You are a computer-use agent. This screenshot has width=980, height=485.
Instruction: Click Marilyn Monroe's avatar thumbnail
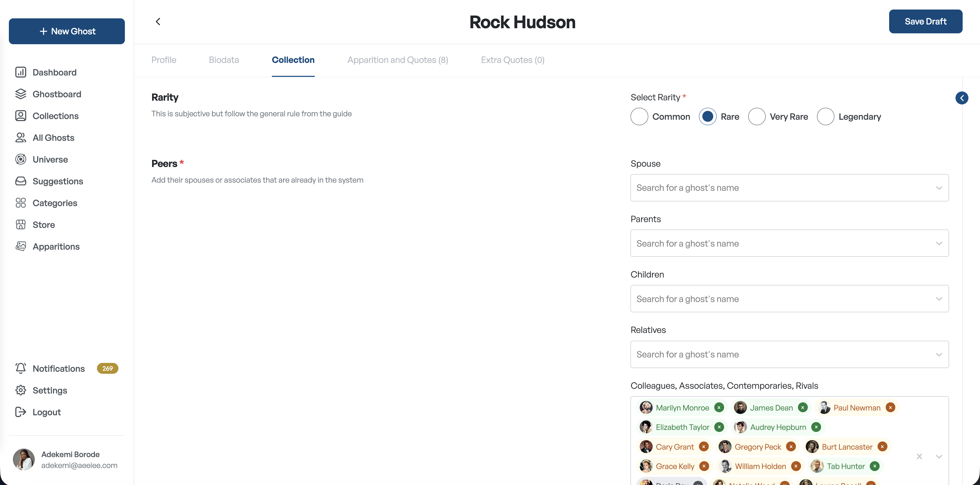click(x=646, y=407)
